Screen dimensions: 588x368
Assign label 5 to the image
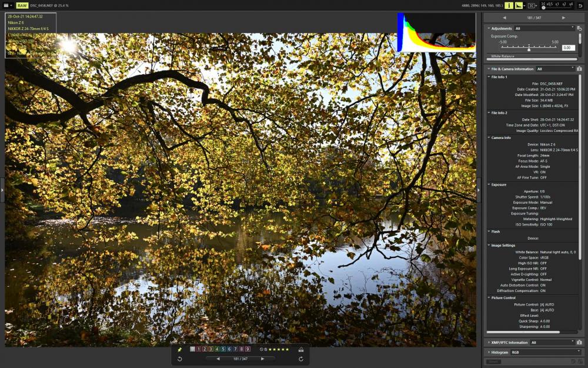coord(223,349)
